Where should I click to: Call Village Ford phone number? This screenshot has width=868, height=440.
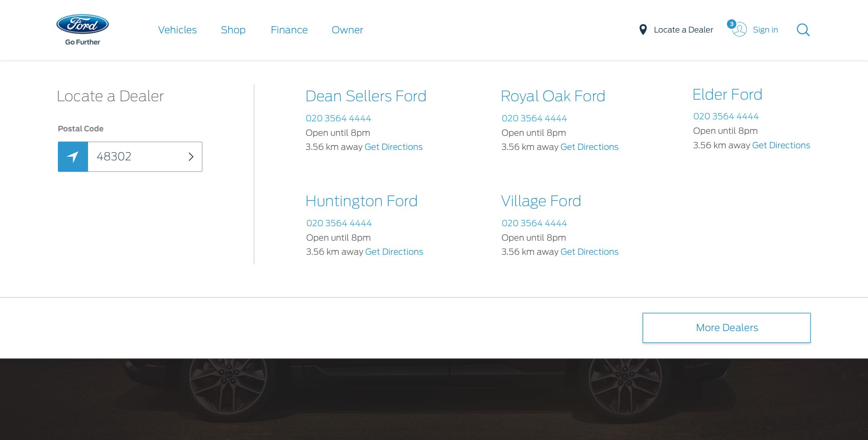click(534, 223)
